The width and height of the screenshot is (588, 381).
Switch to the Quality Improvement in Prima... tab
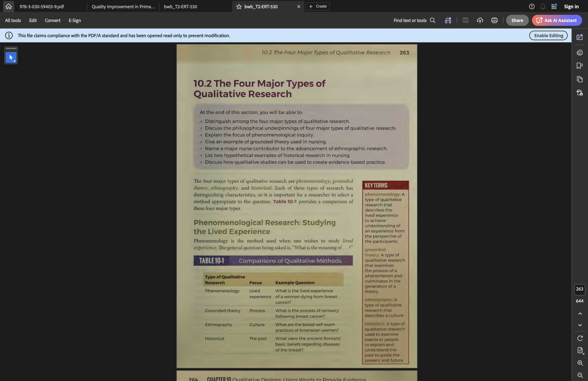pyautogui.click(x=123, y=6)
